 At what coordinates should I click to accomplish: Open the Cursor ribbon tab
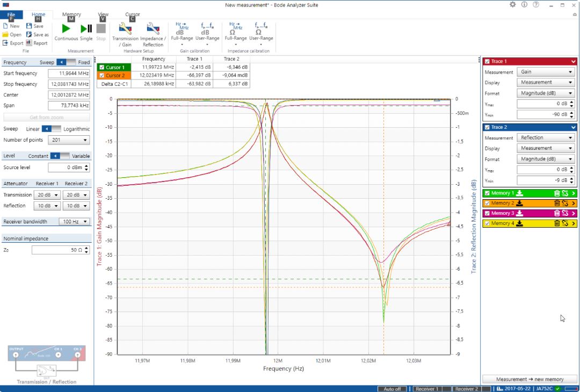[132, 14]
